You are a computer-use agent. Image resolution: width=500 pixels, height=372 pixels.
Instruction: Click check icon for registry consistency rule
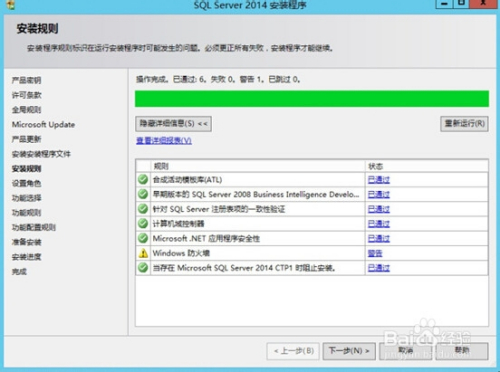coord(143,209)
